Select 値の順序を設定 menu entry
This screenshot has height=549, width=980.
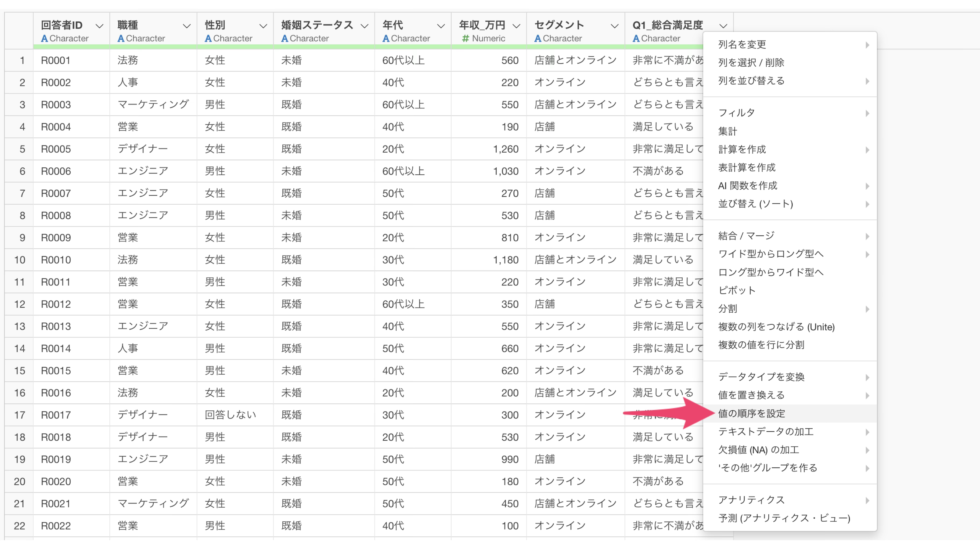(x=790, y=414)
